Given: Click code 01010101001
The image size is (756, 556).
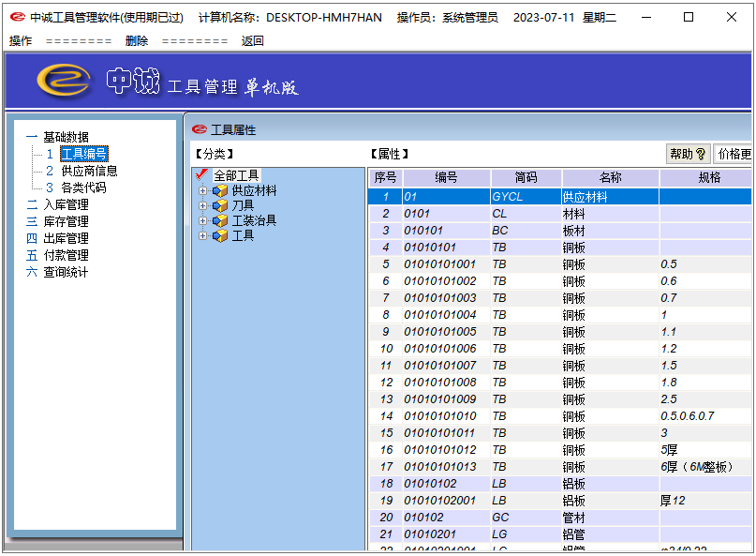Looking at the screenshot, I should point(447,264).
